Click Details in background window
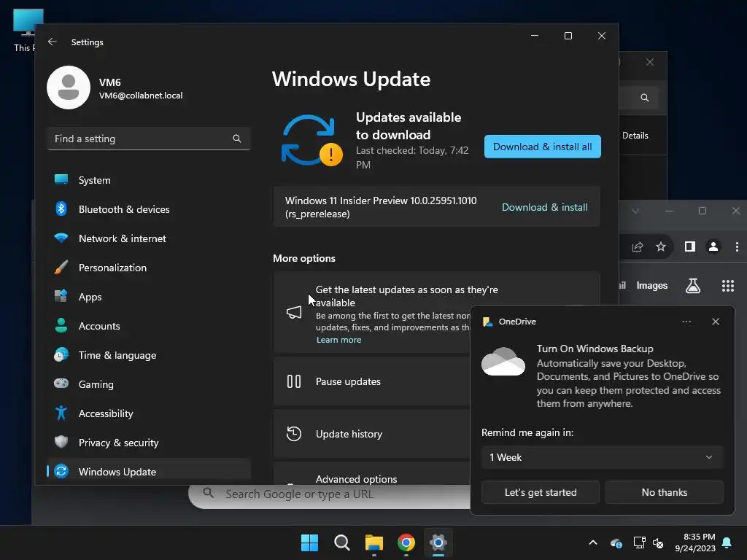 635,135
